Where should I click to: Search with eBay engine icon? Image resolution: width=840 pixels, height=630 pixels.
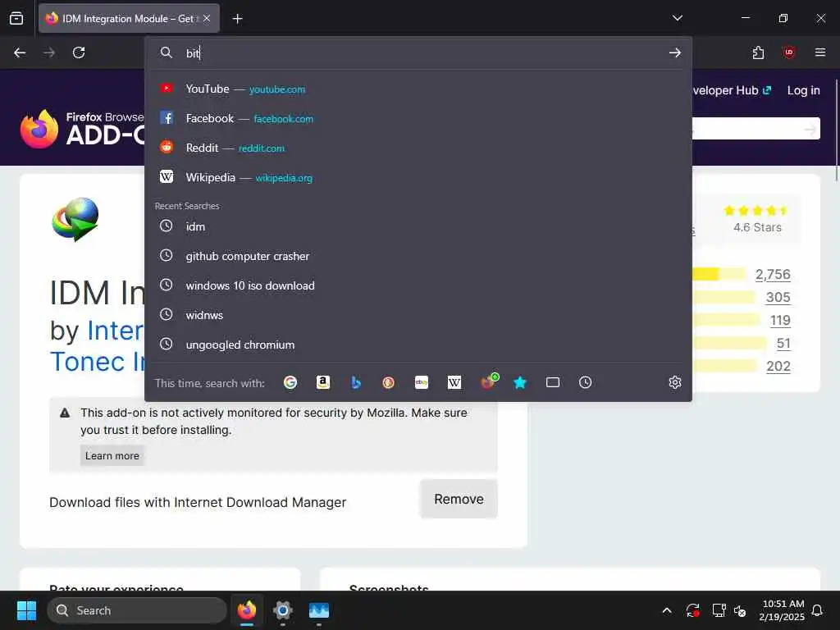tap(422, 382)
